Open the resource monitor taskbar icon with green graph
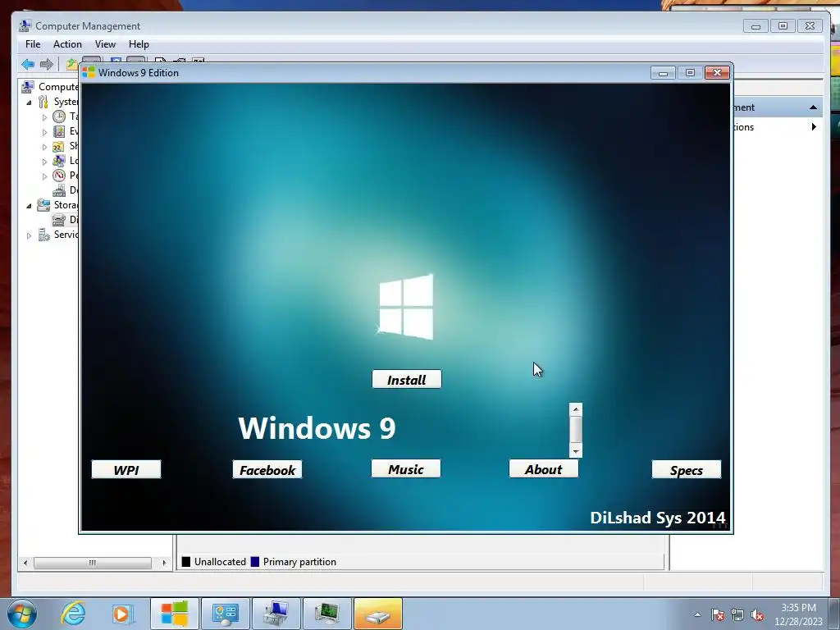 pyautogui.click(x=327, y=614)
